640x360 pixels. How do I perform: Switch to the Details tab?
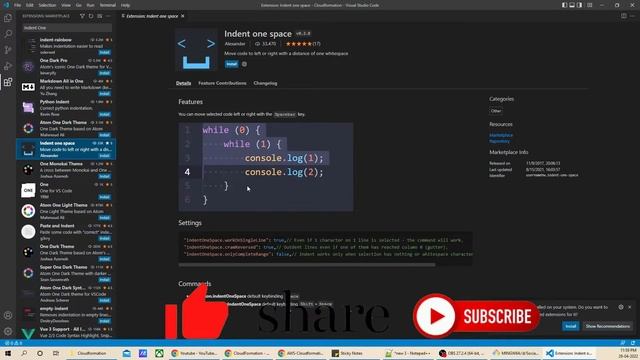click(183, 83)
